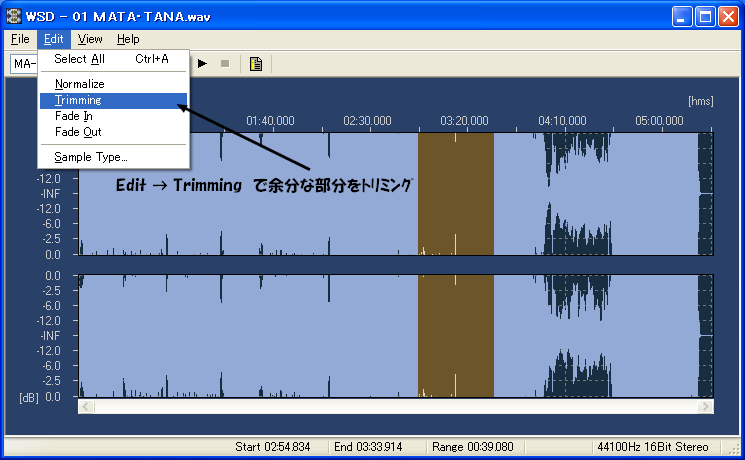Click the Play button in toolbar
This screenshot has width=745, height=460.
(x=202, y=64)
